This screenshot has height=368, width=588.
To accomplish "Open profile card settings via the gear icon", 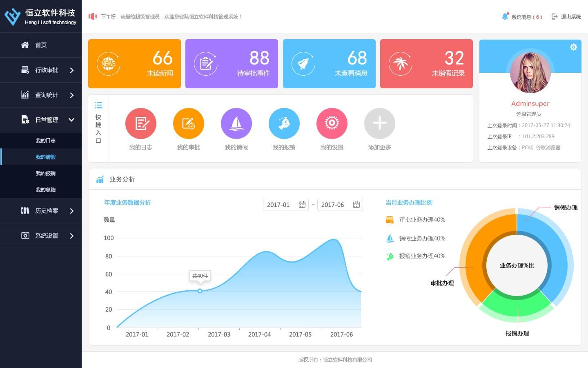I will [573, 47].
